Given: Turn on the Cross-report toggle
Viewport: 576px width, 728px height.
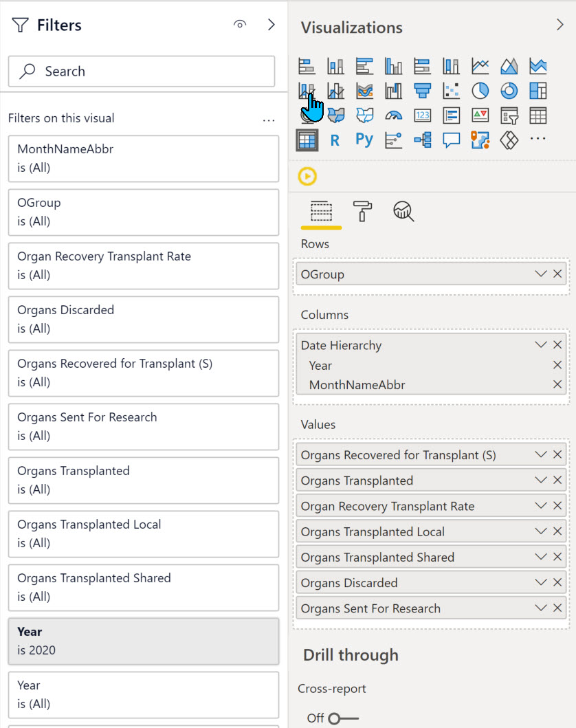Looking at the screenshot, I should pyautogui.click(x=343, y=718).
